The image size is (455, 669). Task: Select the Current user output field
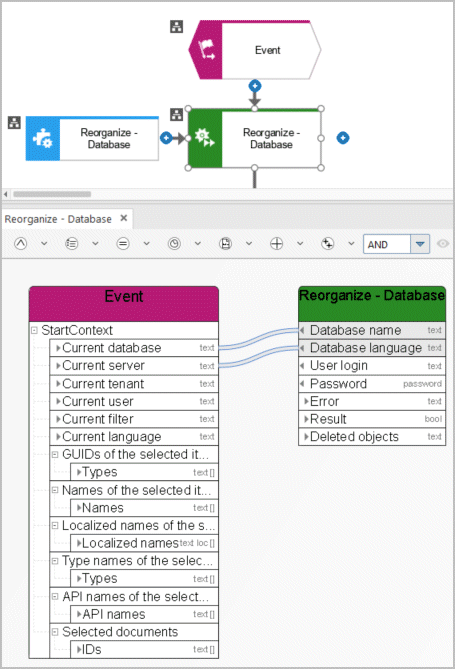(x=134, y=401)
